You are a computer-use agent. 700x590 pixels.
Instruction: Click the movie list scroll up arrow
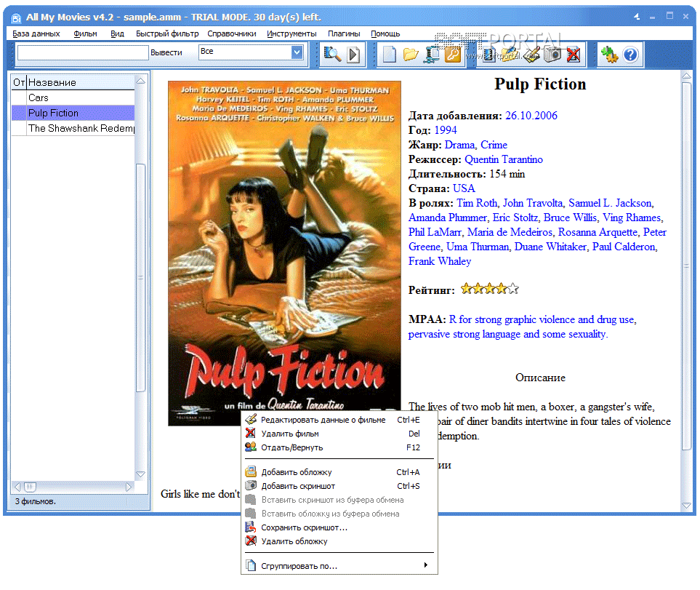tap(140, 81)
